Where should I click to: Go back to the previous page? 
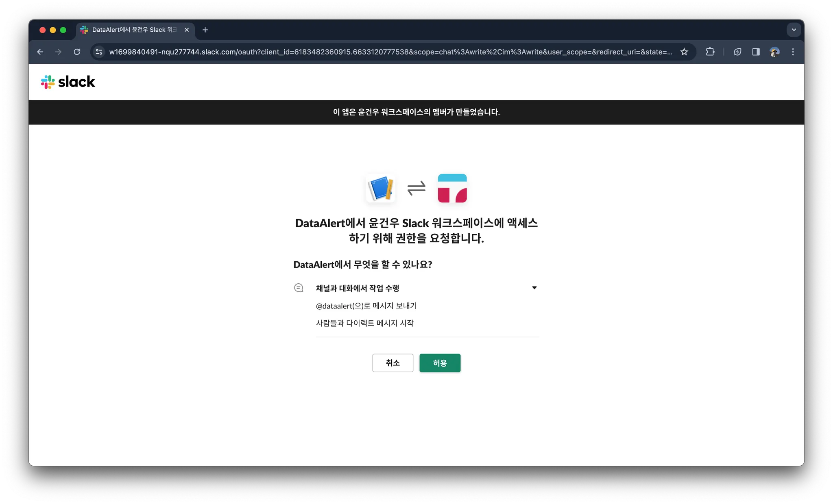pyautogui.click(x=40, y=52)
